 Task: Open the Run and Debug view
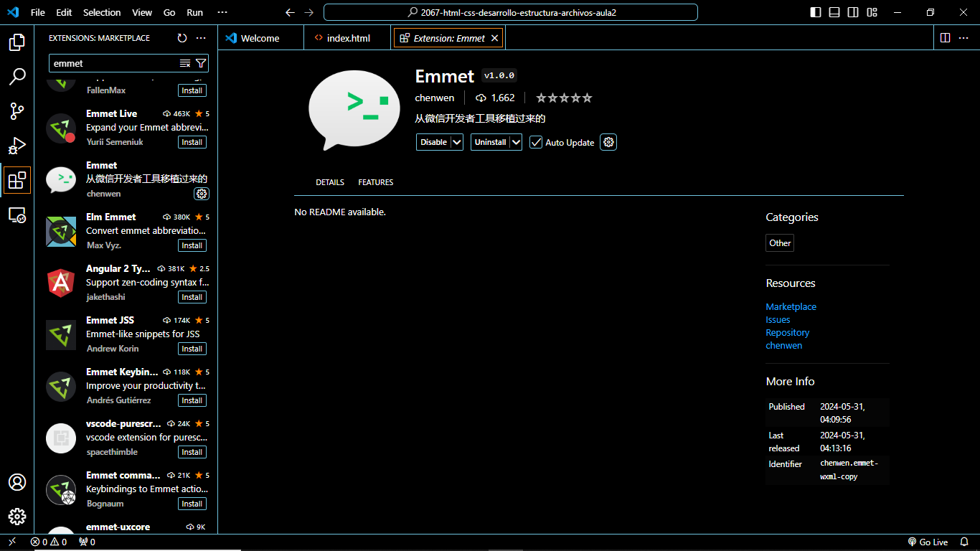point(17,146)
